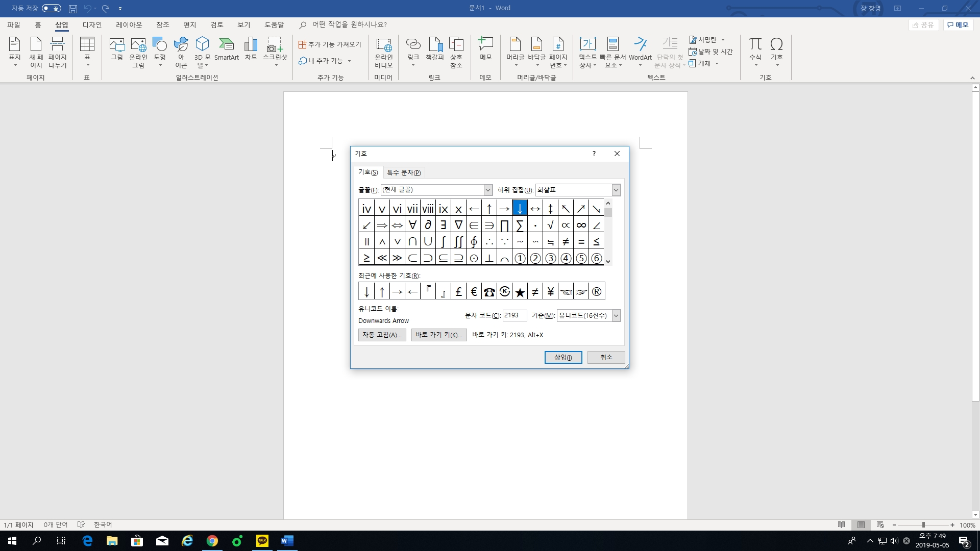Click the AutoCorrect (자동 고침) button

point(382,335)
